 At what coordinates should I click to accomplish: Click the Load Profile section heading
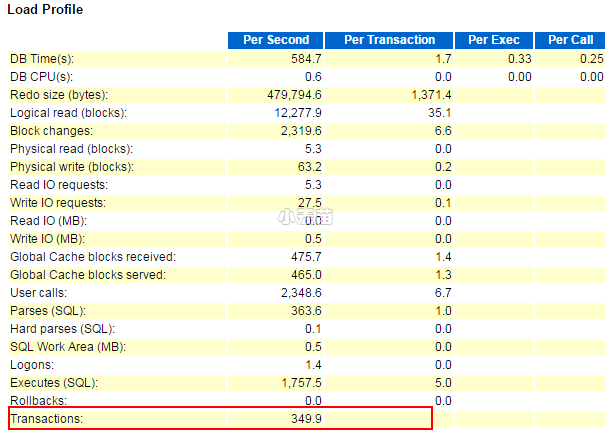click(x=46, y=10)
